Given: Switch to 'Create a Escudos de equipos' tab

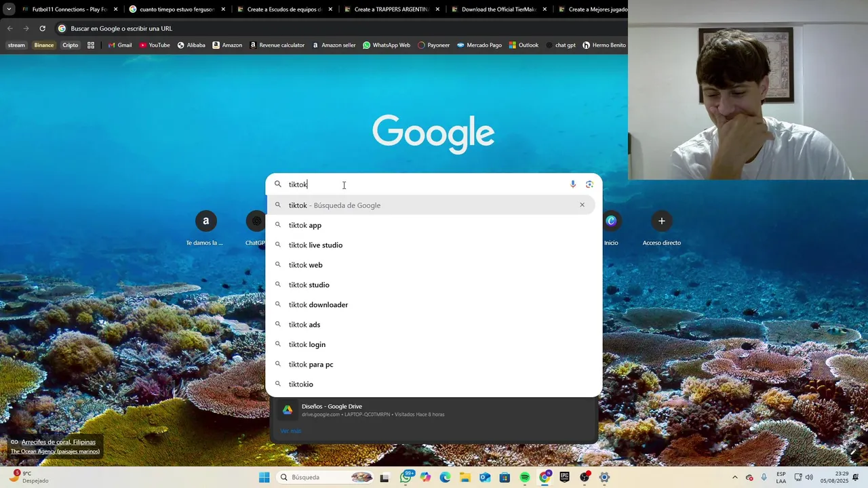Looking at the screenshot, I should click(284, 9).
